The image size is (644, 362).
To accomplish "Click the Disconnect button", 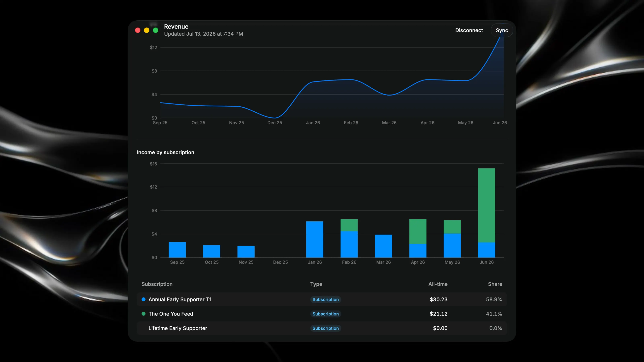I will pos(469,30).
